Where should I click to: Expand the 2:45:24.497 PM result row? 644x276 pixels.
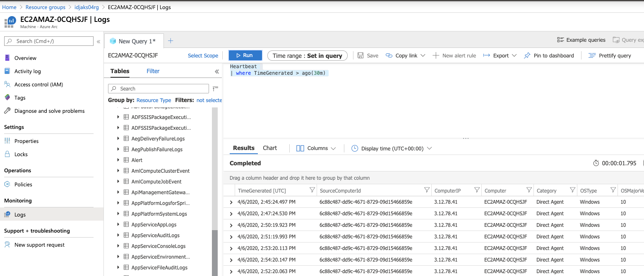tap(231, 202)
